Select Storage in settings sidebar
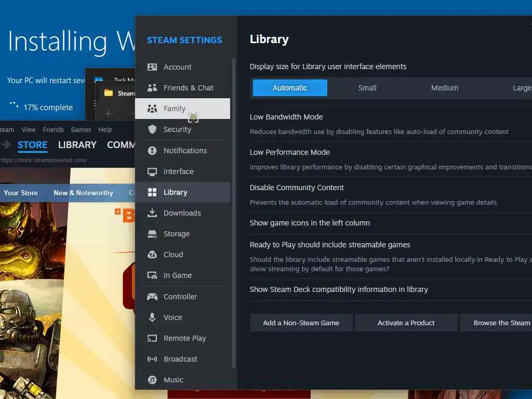The height and width of the screenshot is (399, 532). point(182,234)
